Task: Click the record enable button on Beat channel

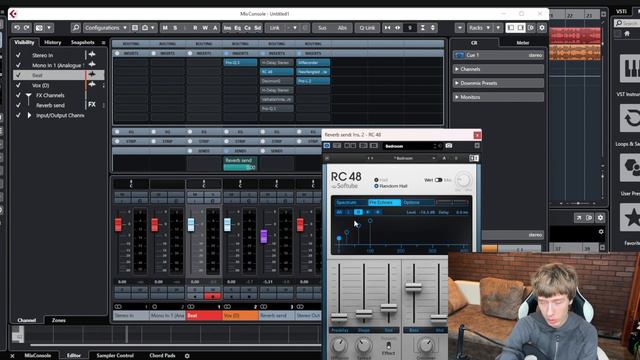Action: pos(196,296)
